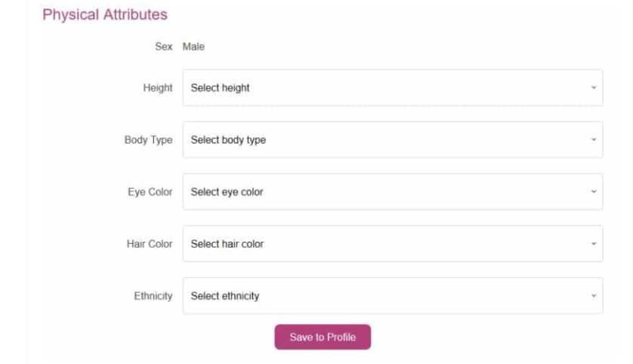Click the Hair Color field label
Image resolution: width=633 pixels, height=364 pixels.
(150, 244)
